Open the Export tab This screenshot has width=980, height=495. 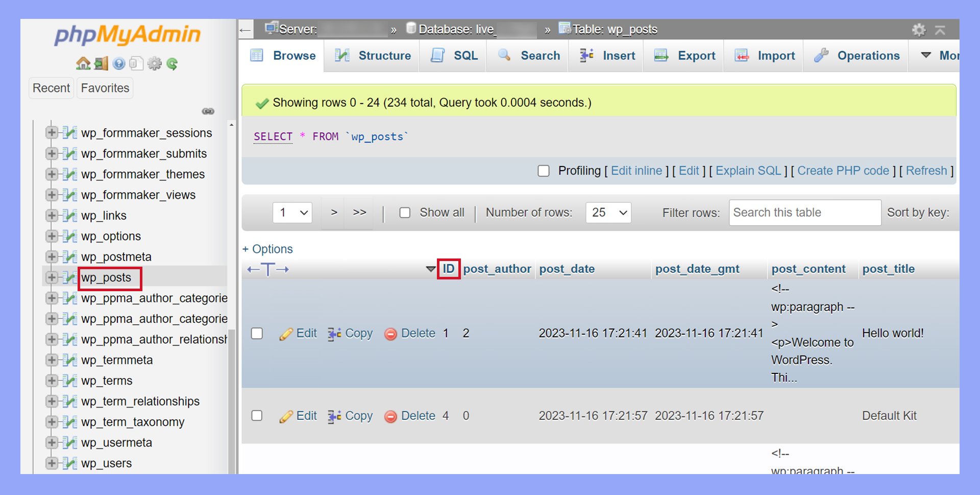[685, 56]
